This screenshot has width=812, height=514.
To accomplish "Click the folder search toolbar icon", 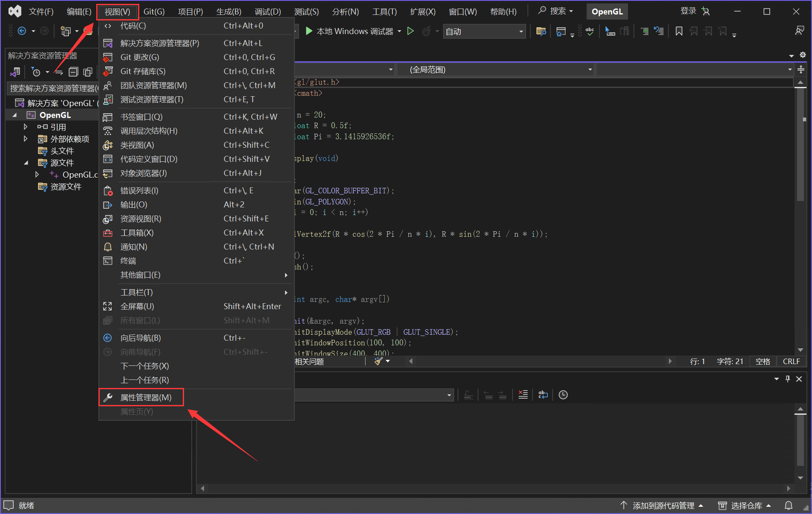I will click(x=541, y=31).
